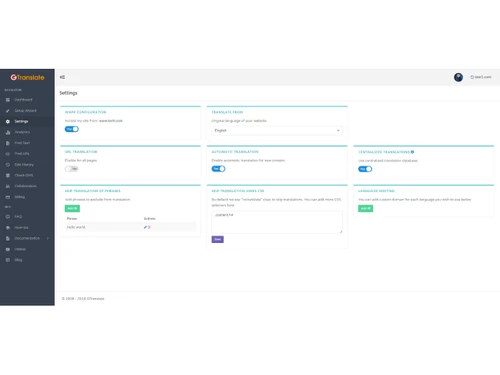Image resolution: width=500 pixels, height=375 pixels.
Task: Open Billing in the sidebar
Action: point(20,197)
